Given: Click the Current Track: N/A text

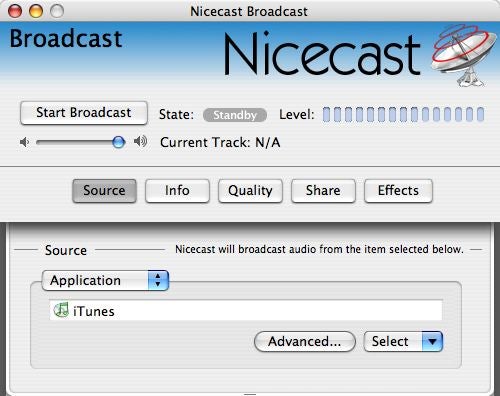Looking at the screenshot, I should tap(220, 142).
